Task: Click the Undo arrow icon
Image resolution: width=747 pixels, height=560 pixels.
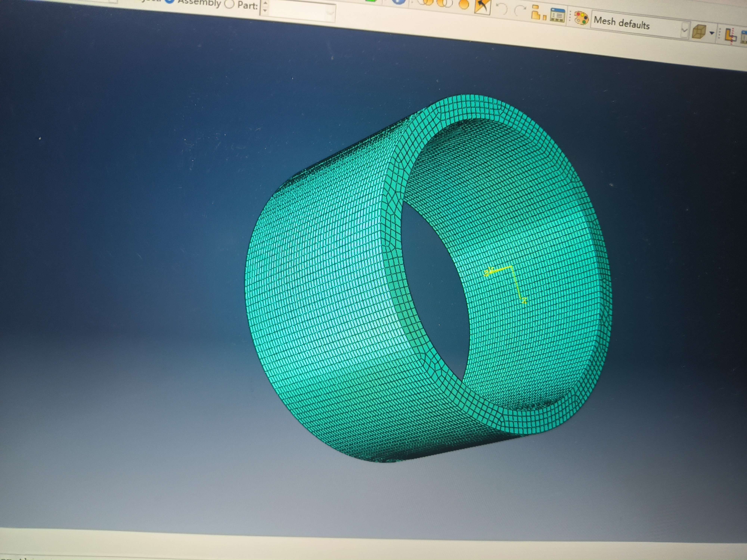Action: point(503,9)
